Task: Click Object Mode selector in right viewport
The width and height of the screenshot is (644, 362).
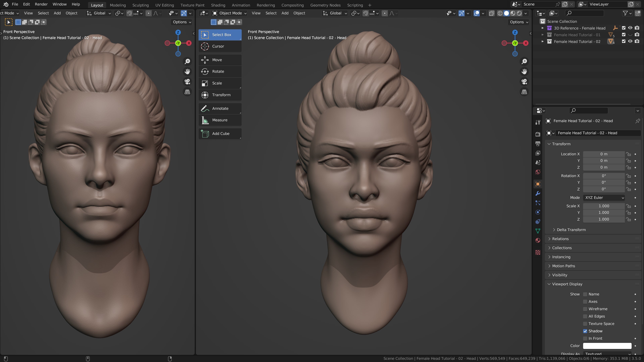Action: pyautogui.click(x=229, y=13)
